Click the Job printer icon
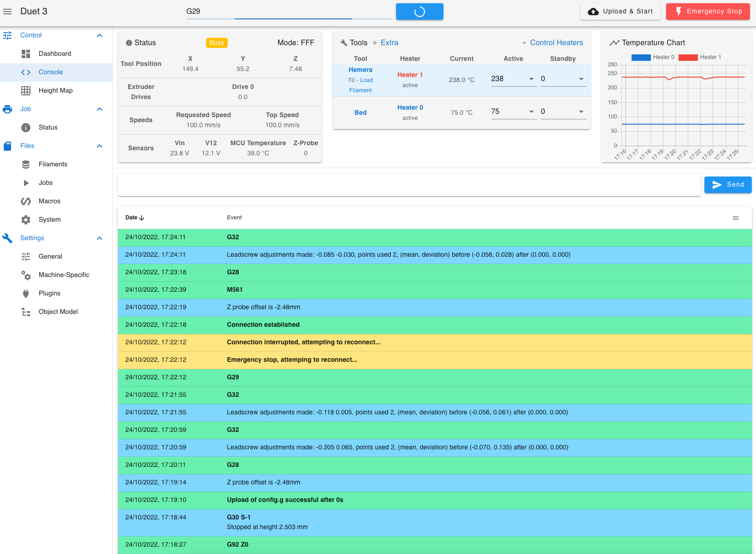 coord(7,109)
